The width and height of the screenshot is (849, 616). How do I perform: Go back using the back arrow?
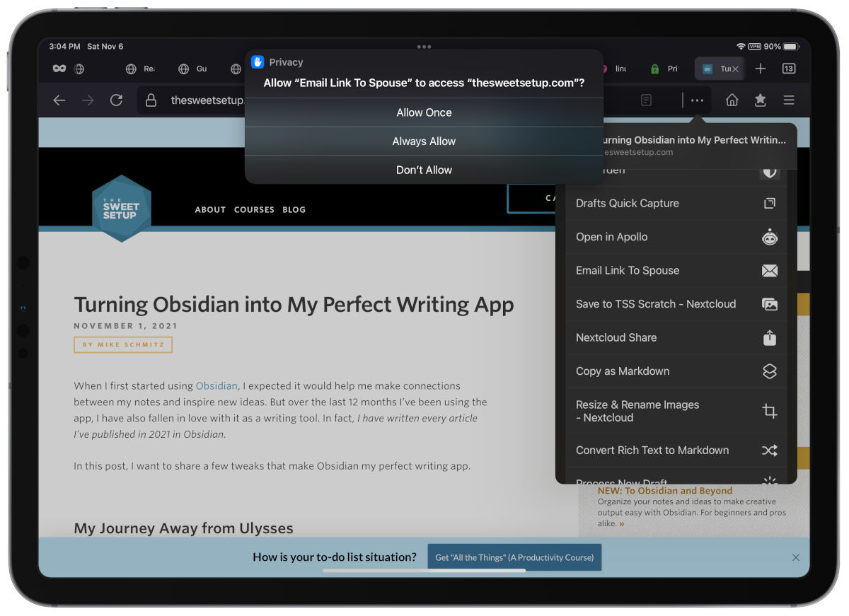[59, 100]
